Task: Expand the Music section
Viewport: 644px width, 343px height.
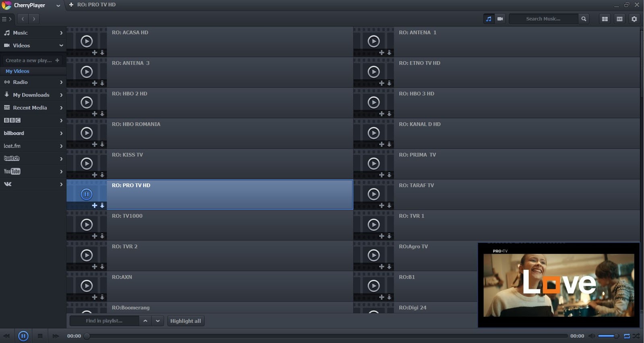Action: tap(33, 33)
